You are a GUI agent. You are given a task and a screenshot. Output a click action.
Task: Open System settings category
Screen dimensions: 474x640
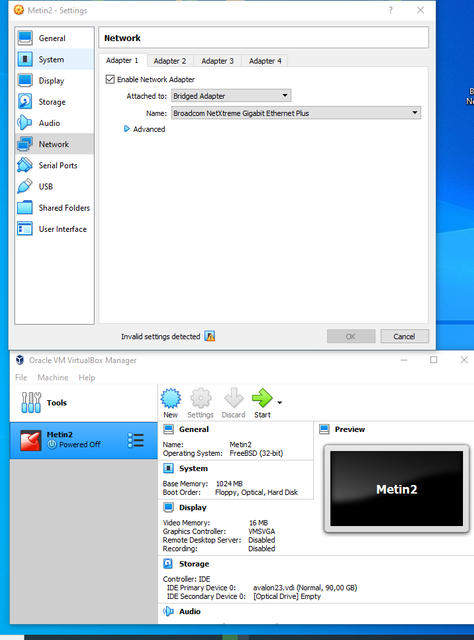click(54, 59)
